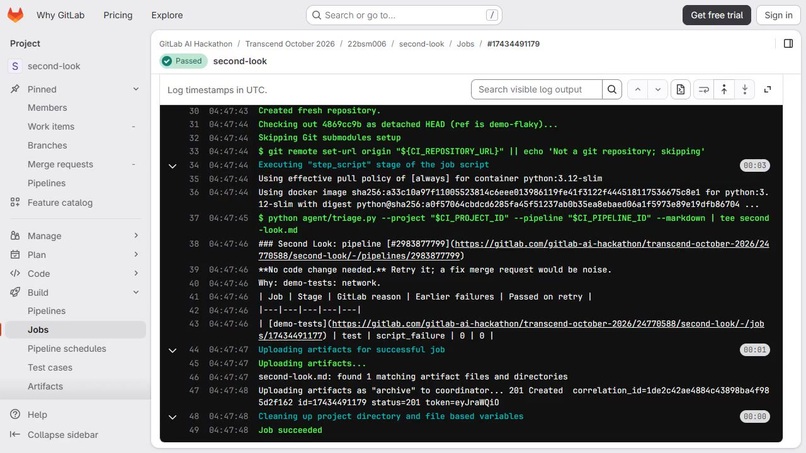
Task: Open the Explore link in header
Action: [x=167, y=15]
